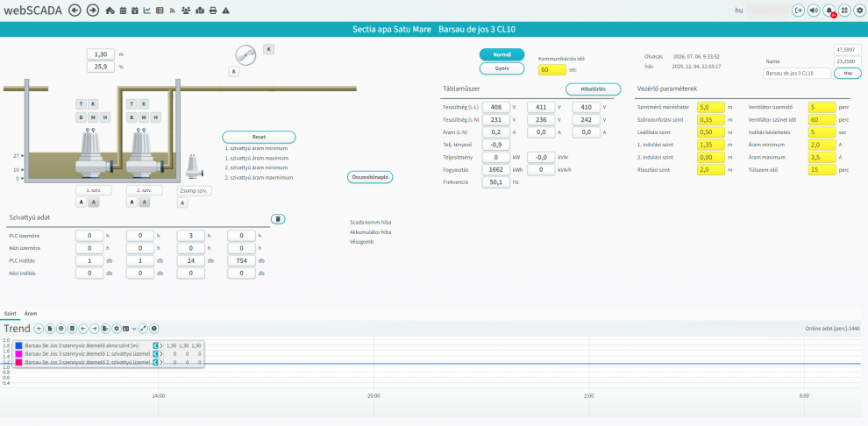This screenshot has height=426, width=868.
Task: Expand trend to fullscreen with arrows icon
Action: click(143, 329)
